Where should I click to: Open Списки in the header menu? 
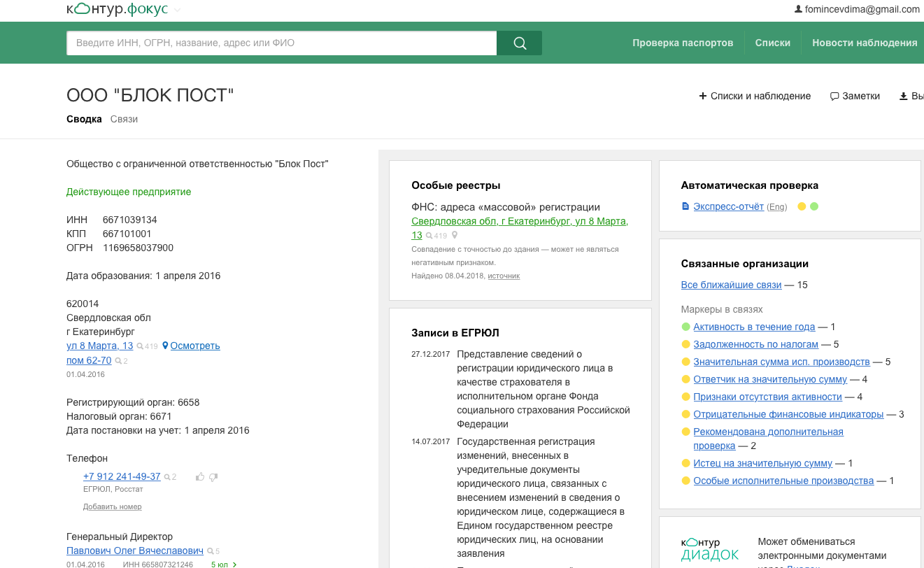(773, 43)
